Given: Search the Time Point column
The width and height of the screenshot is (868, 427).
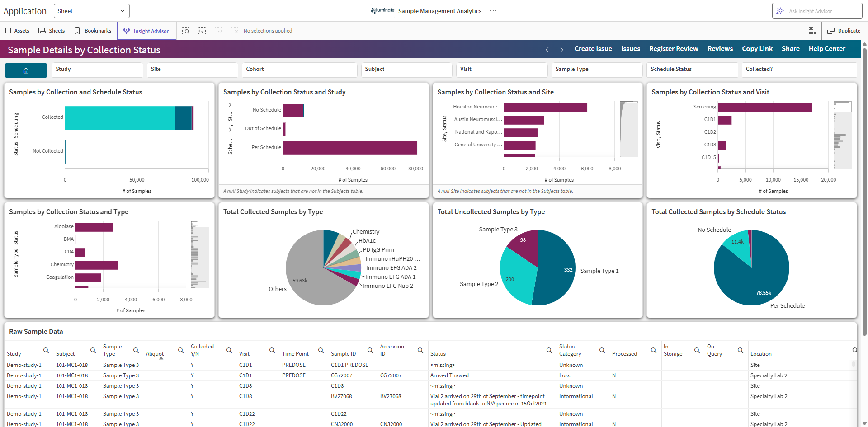Looking at the screenshot, I should [321, 350].
